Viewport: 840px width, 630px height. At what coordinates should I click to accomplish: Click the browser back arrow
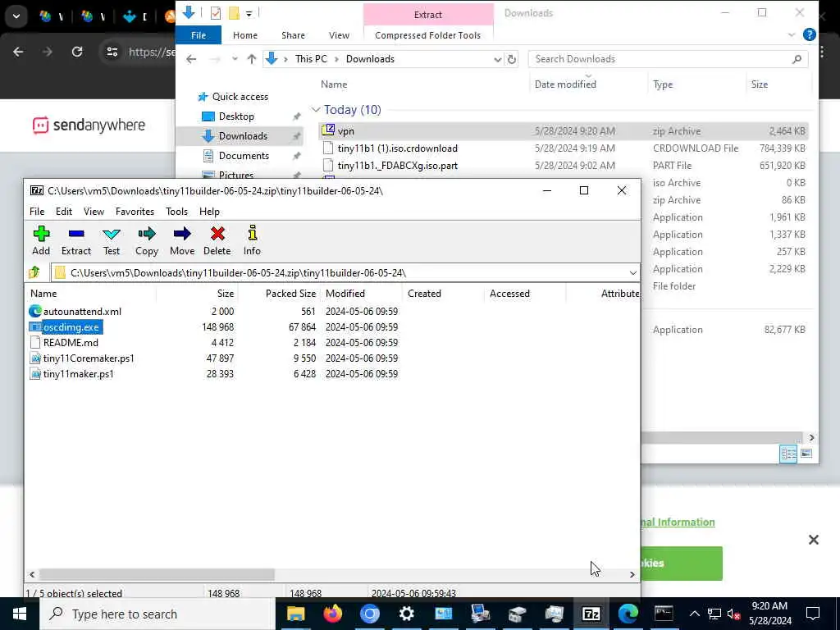click(18, 52)
